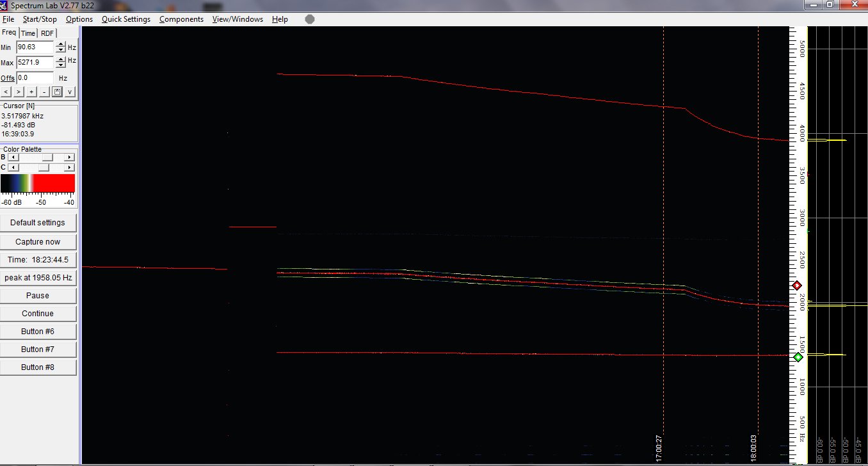Image resolution: width=868 pixels, height=466 pixels.
Task: Switch to the Freq tab
Action: 9,32
